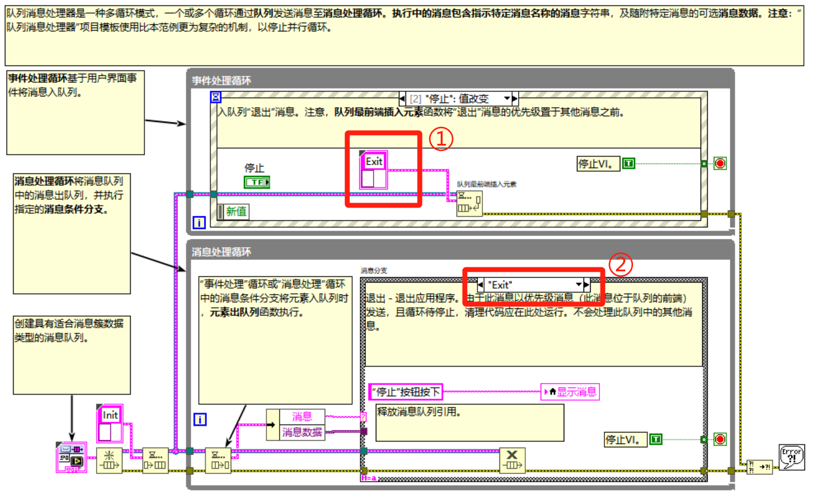Select the 显示消息 local variable node
The height and width of the screenshot is (504, 839).
(x=570, y=391)
